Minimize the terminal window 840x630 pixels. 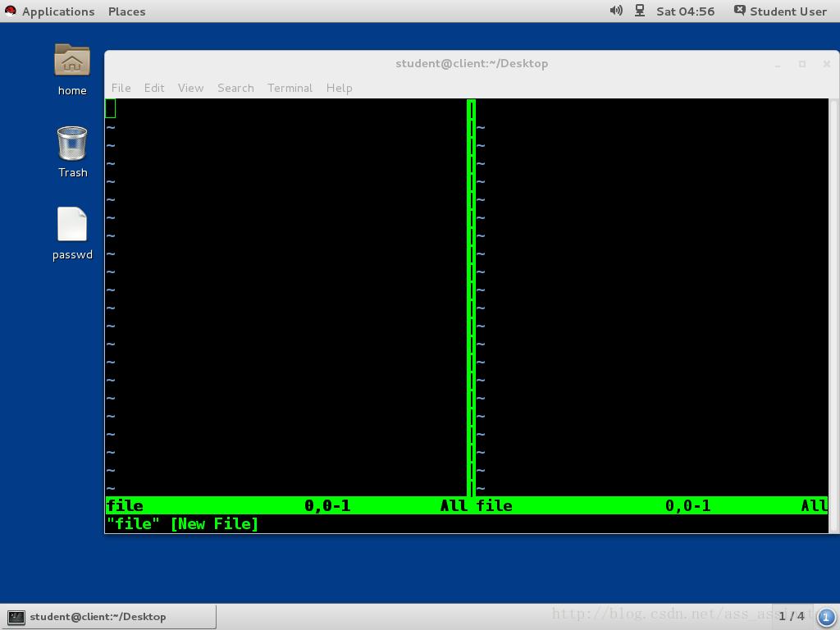(778, 64)
